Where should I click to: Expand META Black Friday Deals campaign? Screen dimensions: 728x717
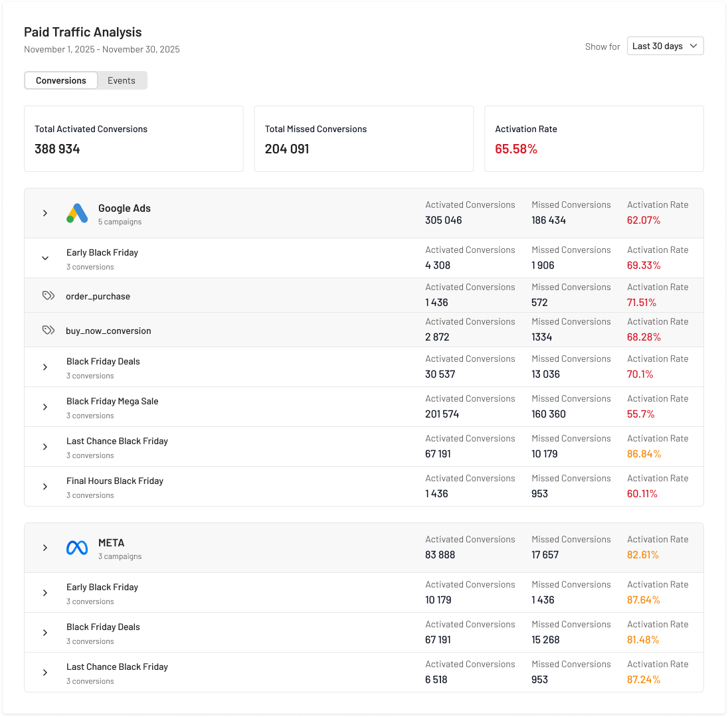[45, 633]
